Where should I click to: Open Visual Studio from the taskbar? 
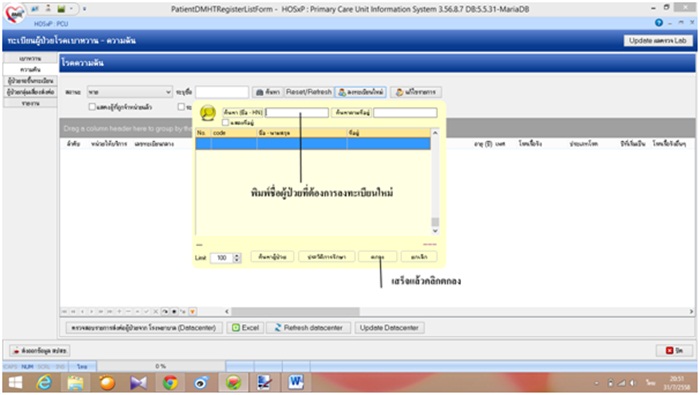pos(138,383)
